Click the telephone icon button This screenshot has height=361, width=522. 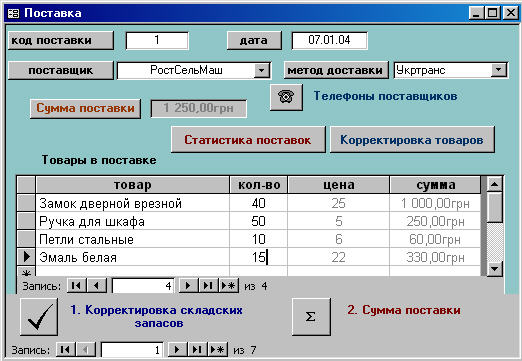286,97
